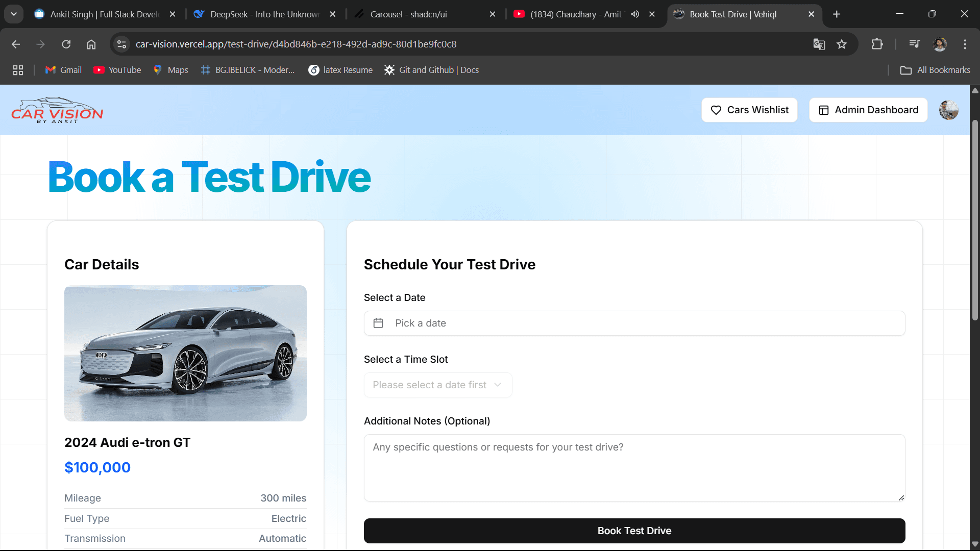Close the DeepSeek tab
Image resolution: width=980 pixels, height=551 pixels.
[x=333, y=14]
